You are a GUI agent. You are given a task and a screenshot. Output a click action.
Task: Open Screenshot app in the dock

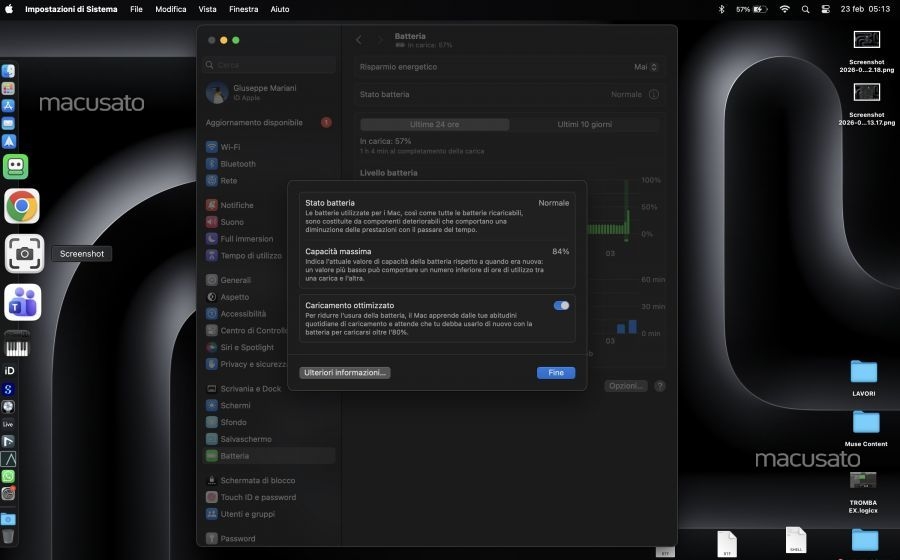22,254
